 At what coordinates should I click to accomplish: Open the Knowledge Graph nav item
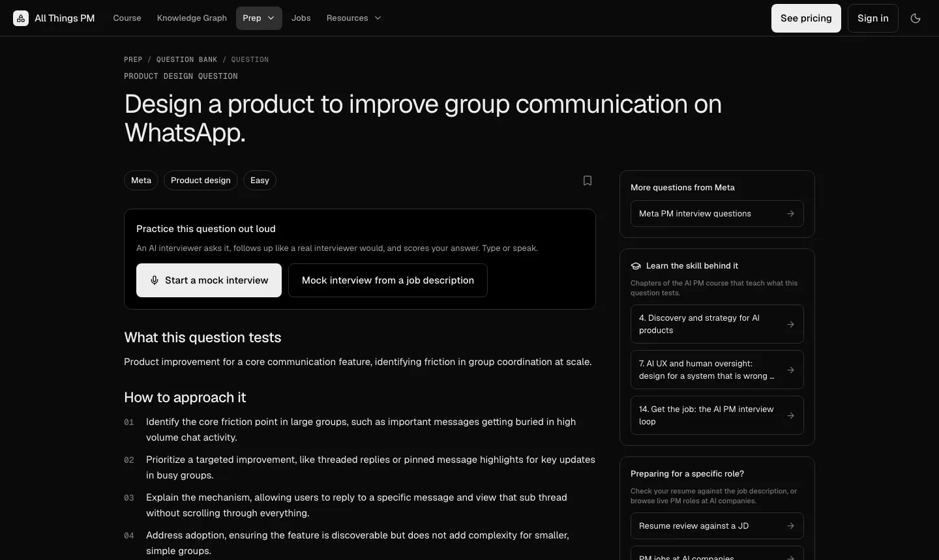192,18
